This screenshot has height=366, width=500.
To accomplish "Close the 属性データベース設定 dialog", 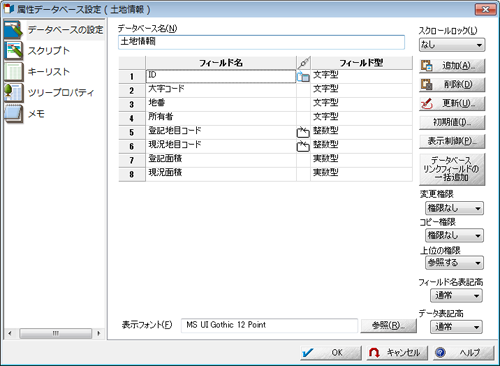I will pyautogui.click(x=485, y=9).
